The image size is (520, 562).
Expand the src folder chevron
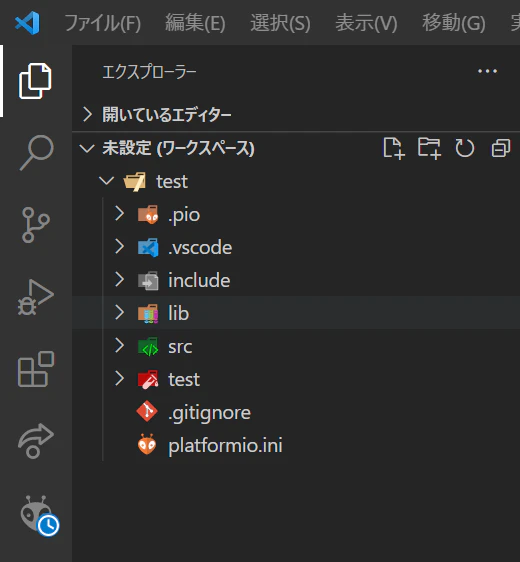(x=119, y=346)
